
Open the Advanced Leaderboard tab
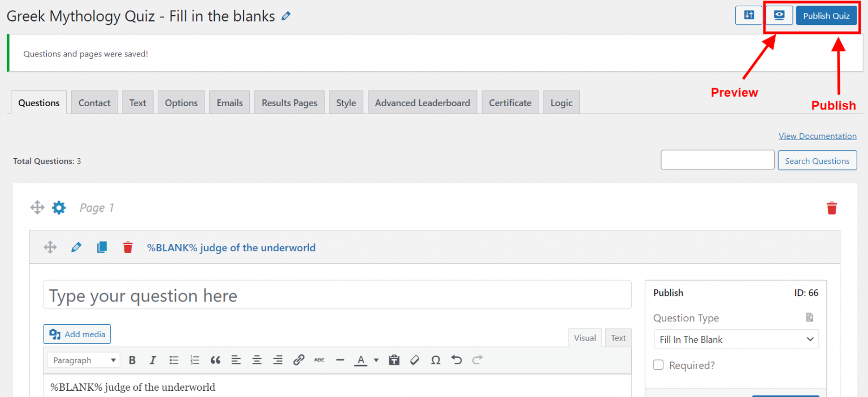coord(422,103)
